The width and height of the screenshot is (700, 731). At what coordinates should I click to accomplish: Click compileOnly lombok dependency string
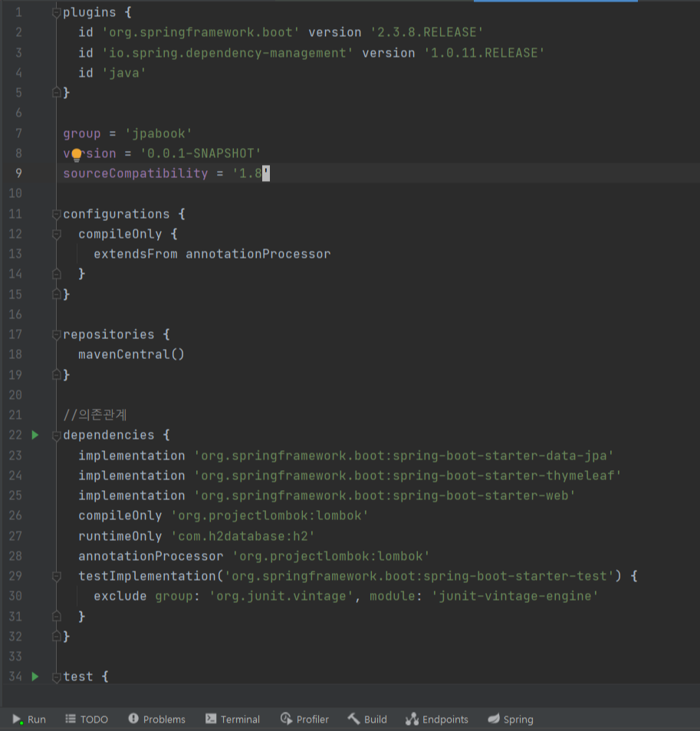click(269, 515)
